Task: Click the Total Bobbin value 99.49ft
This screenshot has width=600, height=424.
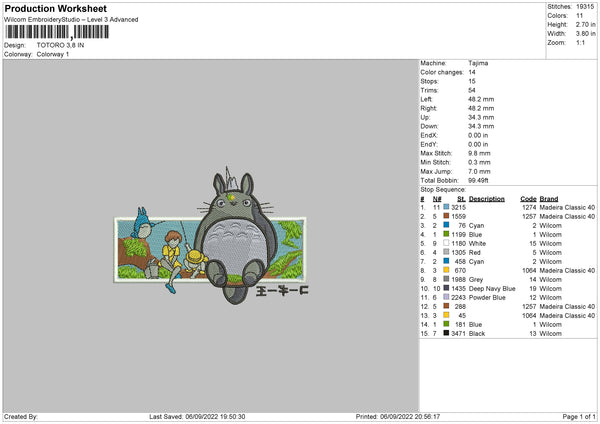Action: coord(478,180)
